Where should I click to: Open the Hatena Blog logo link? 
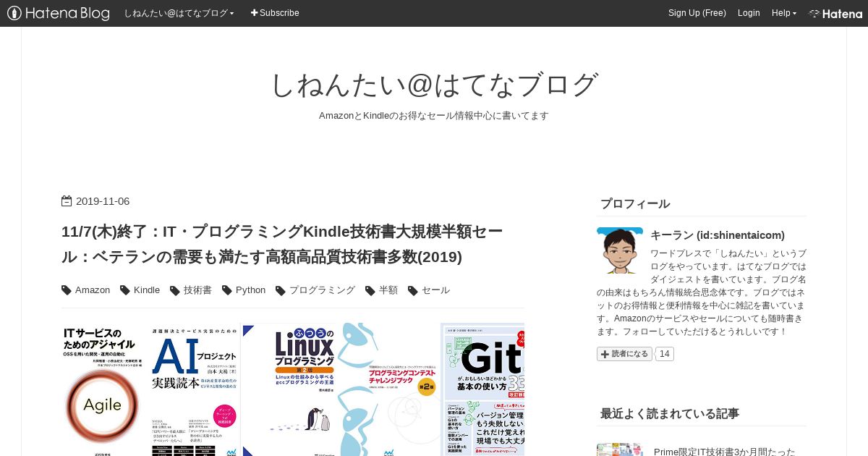pos(58,13)
